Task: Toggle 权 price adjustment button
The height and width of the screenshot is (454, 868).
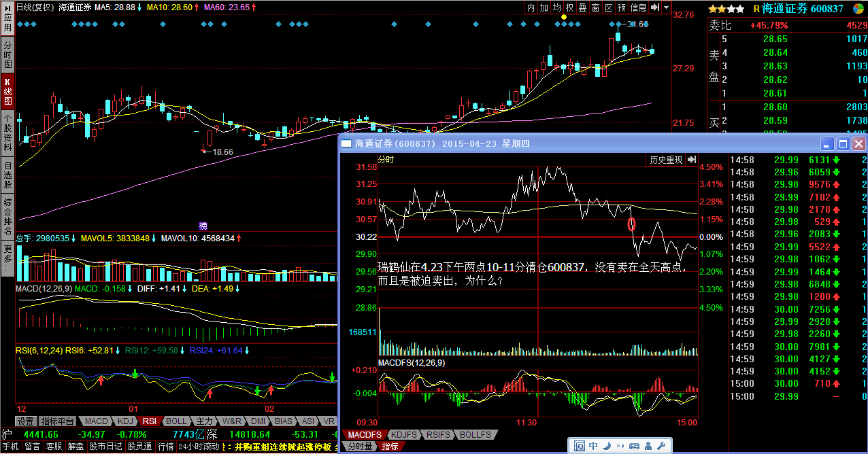Action: pos(570,7)
